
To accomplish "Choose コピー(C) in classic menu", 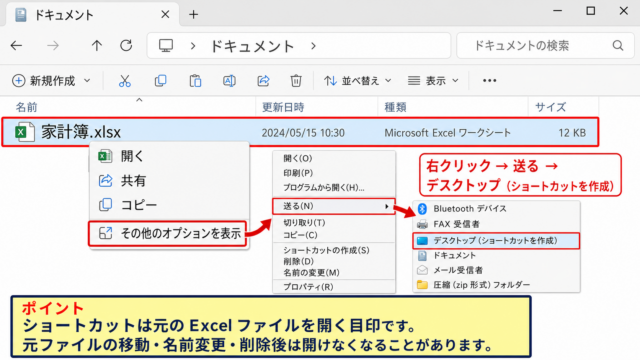I will pos(334,235).
